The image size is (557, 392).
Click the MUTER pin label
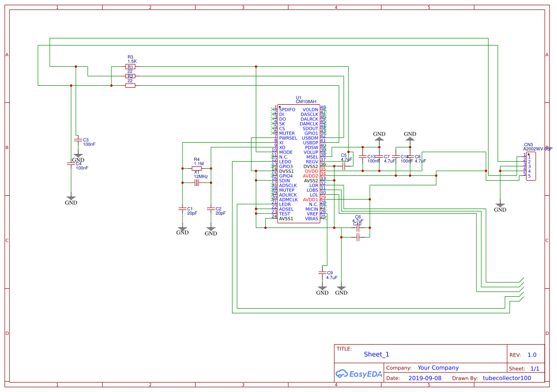[287, 134]
